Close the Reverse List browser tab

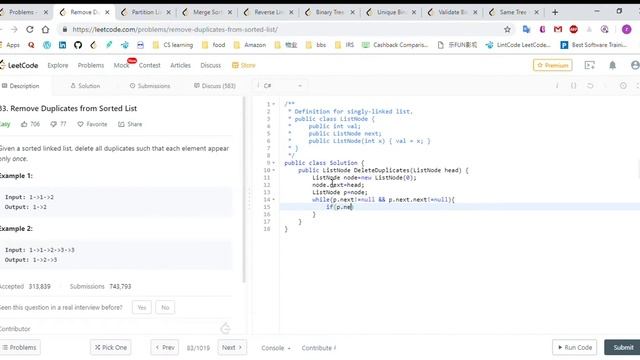291,12
